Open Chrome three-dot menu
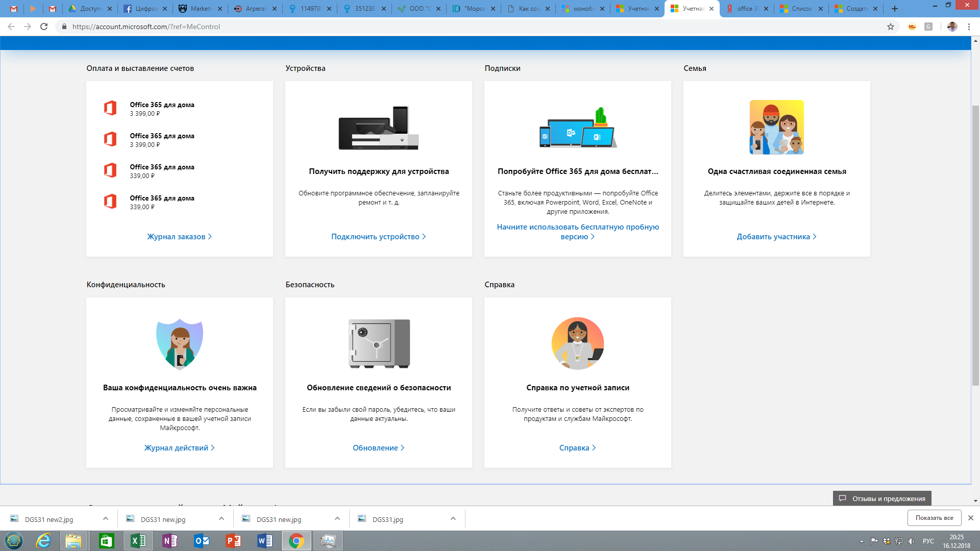 coord(969,27)
